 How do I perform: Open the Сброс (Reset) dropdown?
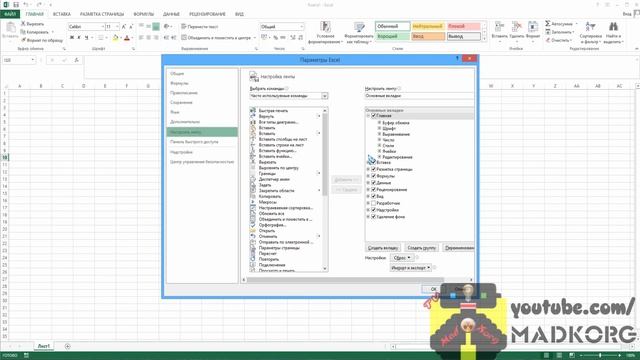click(402, 258)
